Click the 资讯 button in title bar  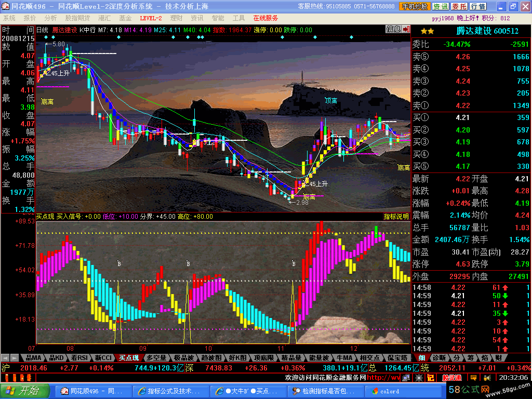coord(441,6)
